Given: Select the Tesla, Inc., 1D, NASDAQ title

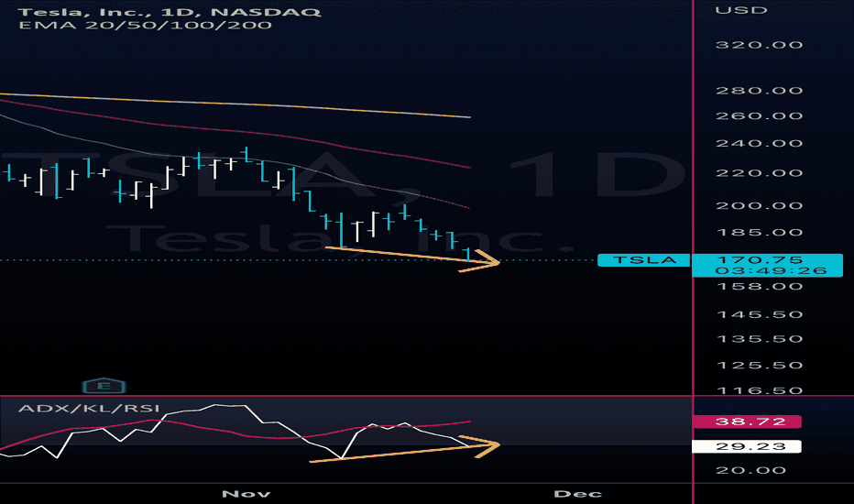Looking at the screenshot, I should [170, 11].
